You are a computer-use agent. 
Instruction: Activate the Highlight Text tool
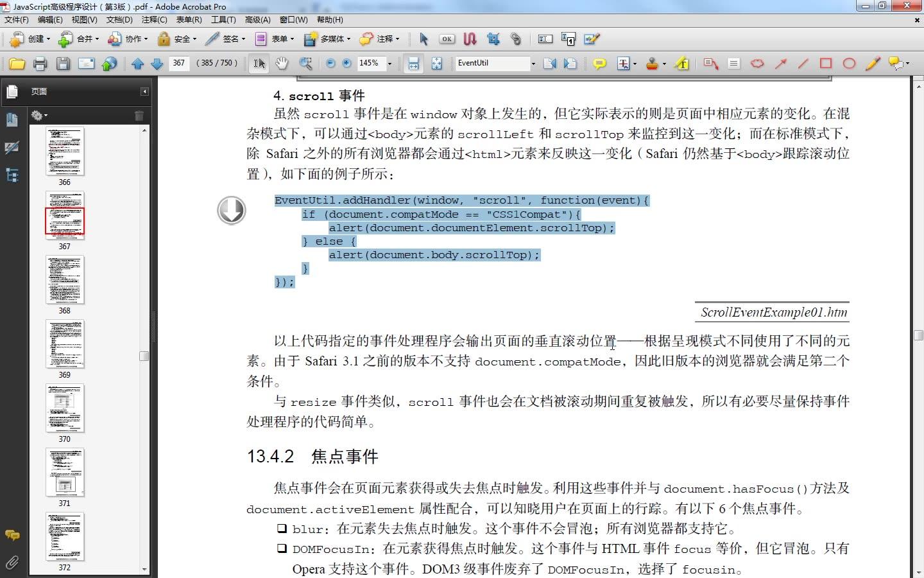(x=681, y=63)
